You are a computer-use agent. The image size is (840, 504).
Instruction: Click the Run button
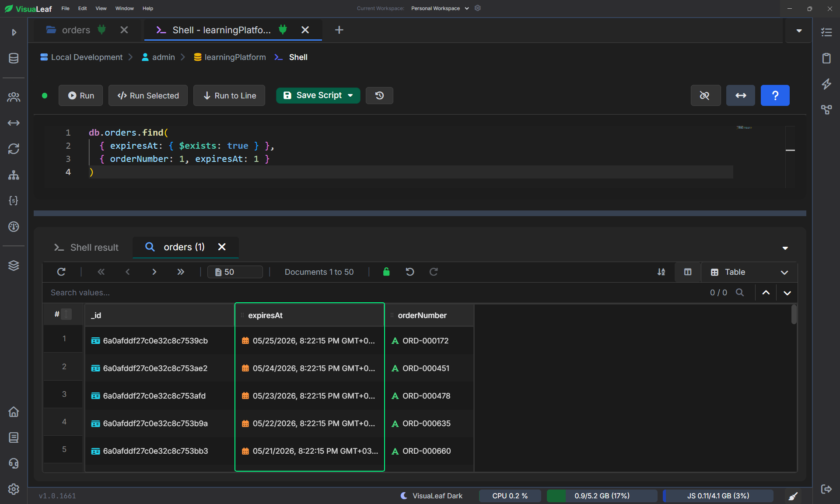tap(80, 95)
